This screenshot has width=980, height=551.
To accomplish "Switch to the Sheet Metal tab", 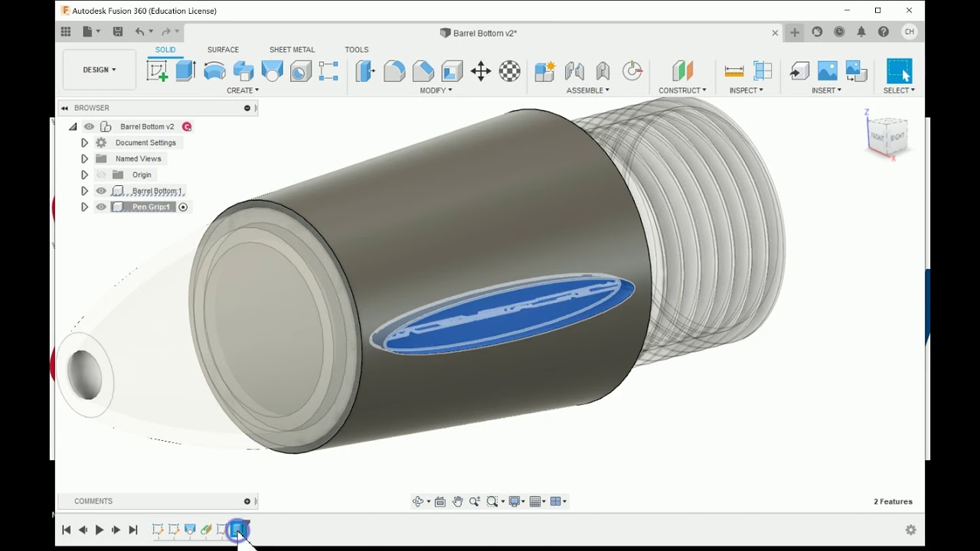I will (292, 50).
